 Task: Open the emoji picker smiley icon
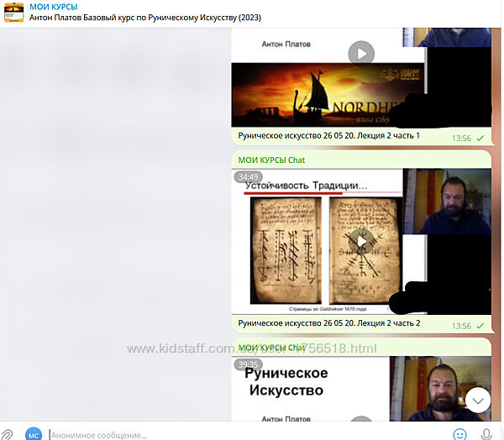pyautogui.click(x=459, y=434)
